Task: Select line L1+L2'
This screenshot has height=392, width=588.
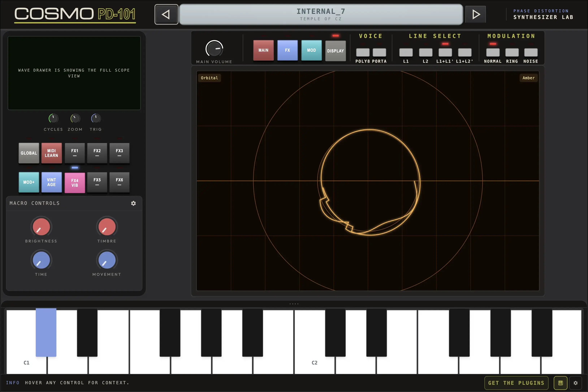Action: (465, 52)
